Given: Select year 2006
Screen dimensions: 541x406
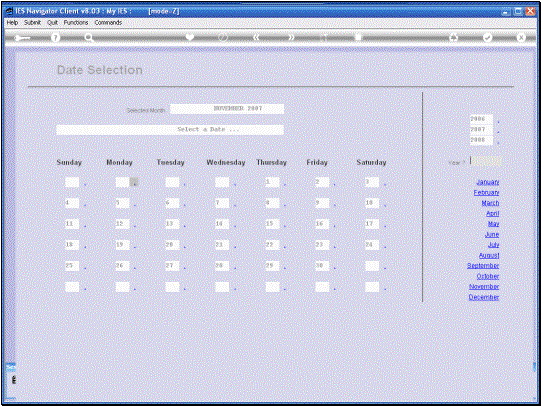Looking at the screenshot, I should pos(481,119).
